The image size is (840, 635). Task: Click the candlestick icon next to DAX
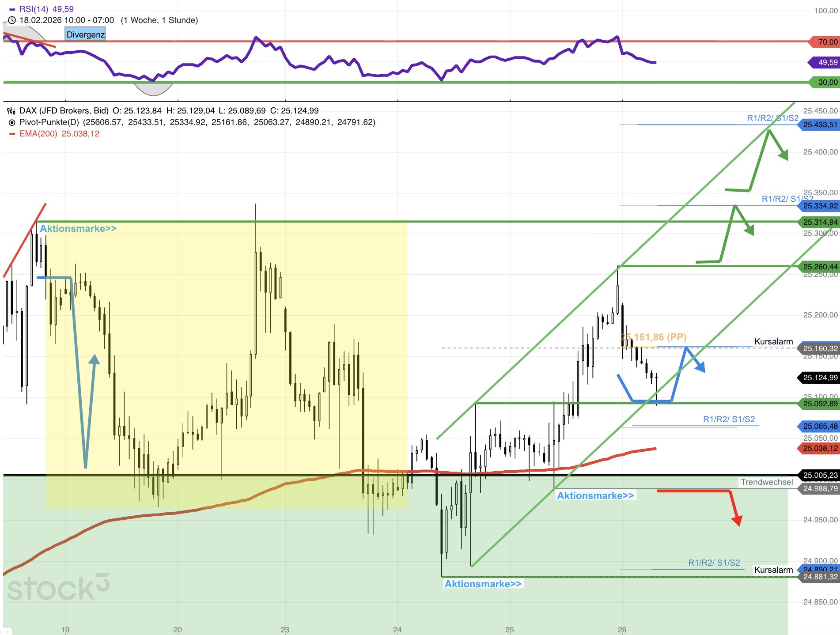[x=11, y=111]
